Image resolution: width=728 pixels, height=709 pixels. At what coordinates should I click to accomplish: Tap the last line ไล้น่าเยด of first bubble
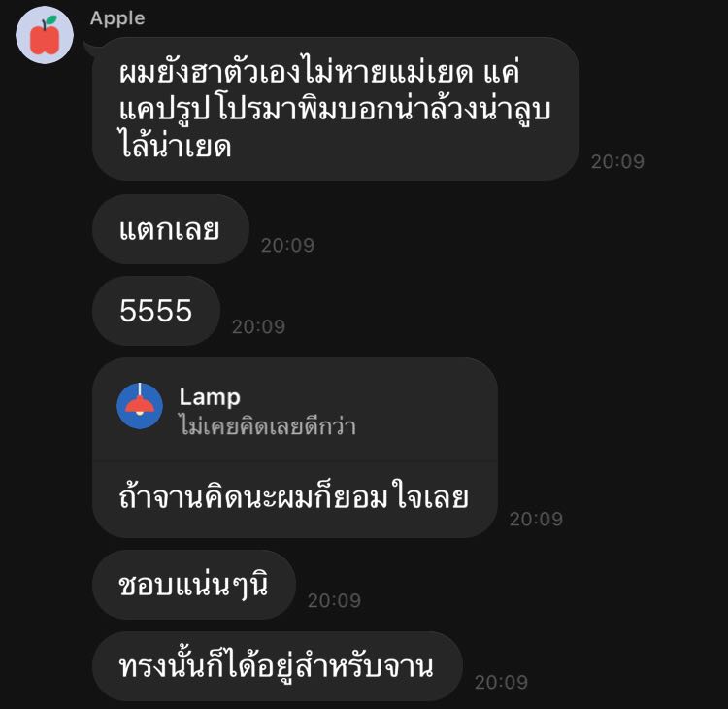click(175, 145)
